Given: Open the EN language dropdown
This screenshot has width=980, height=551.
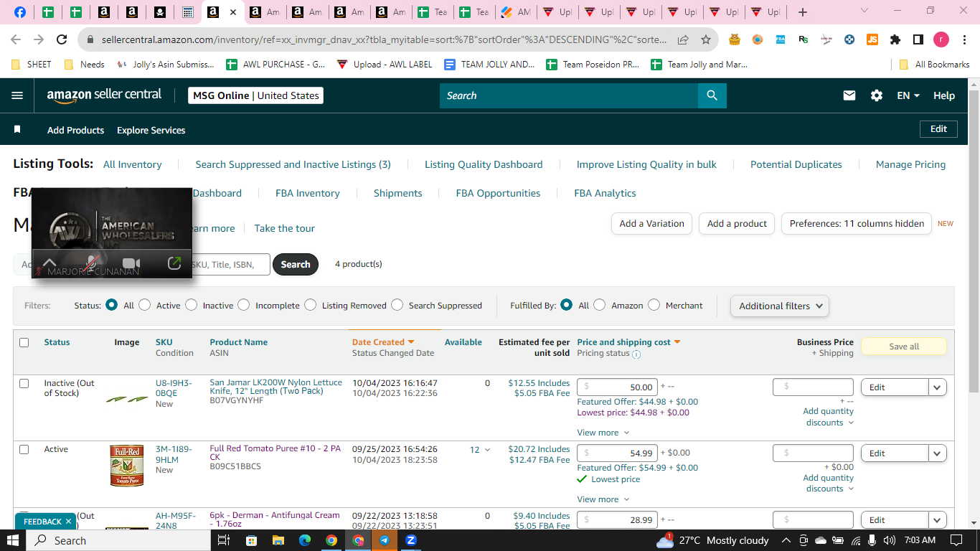Looking at the screenshot, I should [908, 95].
